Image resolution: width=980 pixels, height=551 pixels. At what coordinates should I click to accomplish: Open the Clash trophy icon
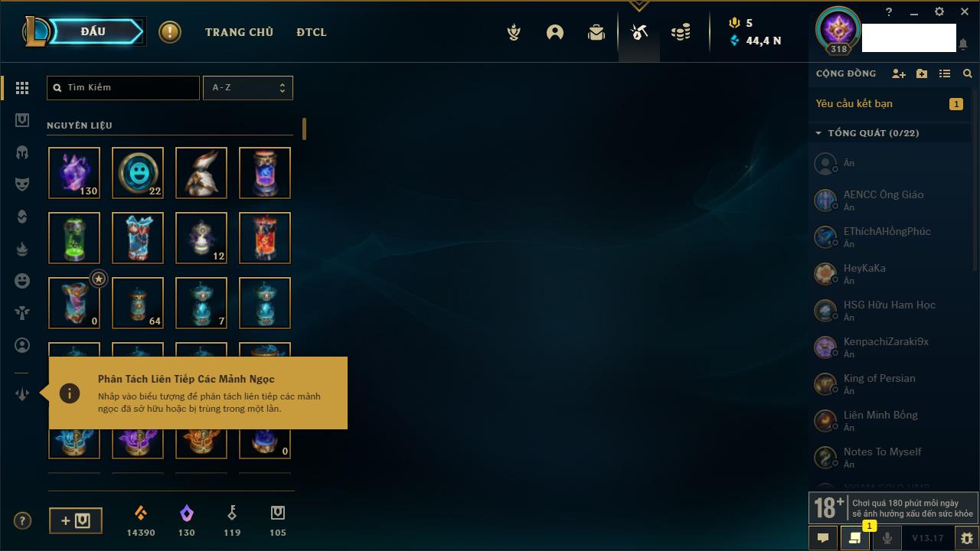click(x=514, y=32)
